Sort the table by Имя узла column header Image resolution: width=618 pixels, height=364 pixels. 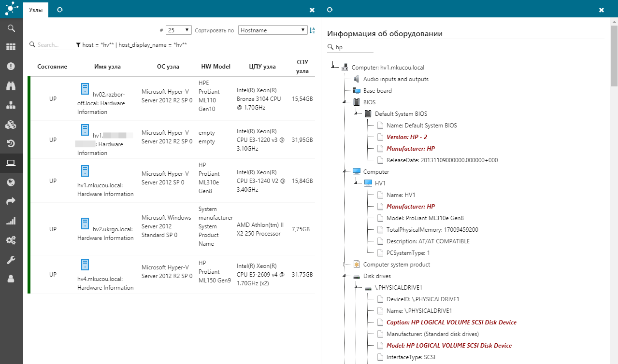click(107, 67)
